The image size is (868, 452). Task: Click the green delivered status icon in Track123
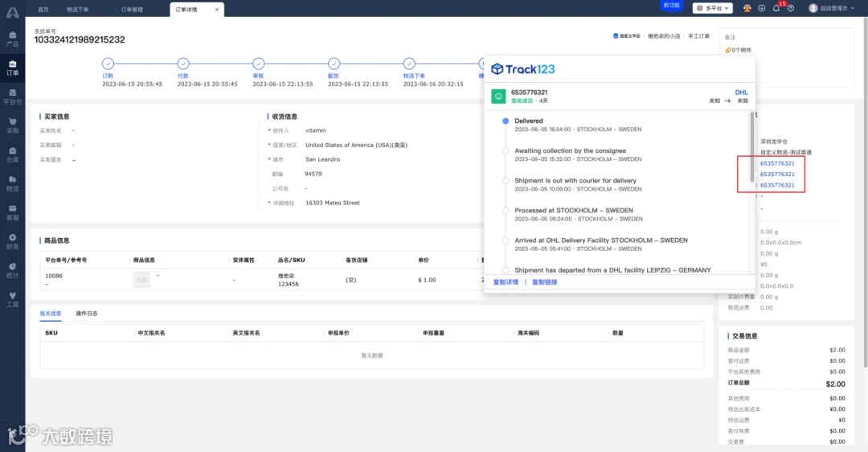(498, 97)
